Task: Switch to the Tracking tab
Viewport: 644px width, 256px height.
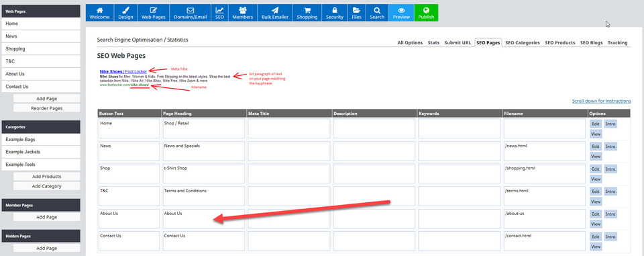Action: click(617, 43)
